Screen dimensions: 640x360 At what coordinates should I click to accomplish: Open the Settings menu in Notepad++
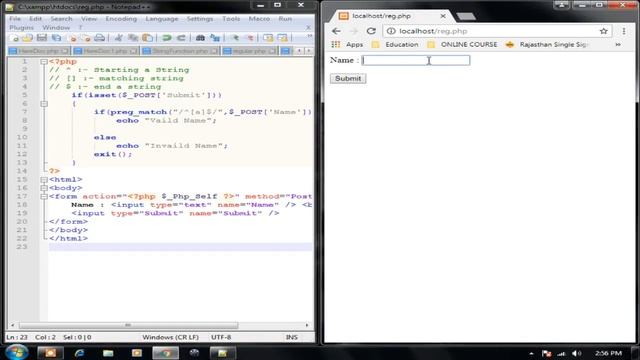(200, 19)
